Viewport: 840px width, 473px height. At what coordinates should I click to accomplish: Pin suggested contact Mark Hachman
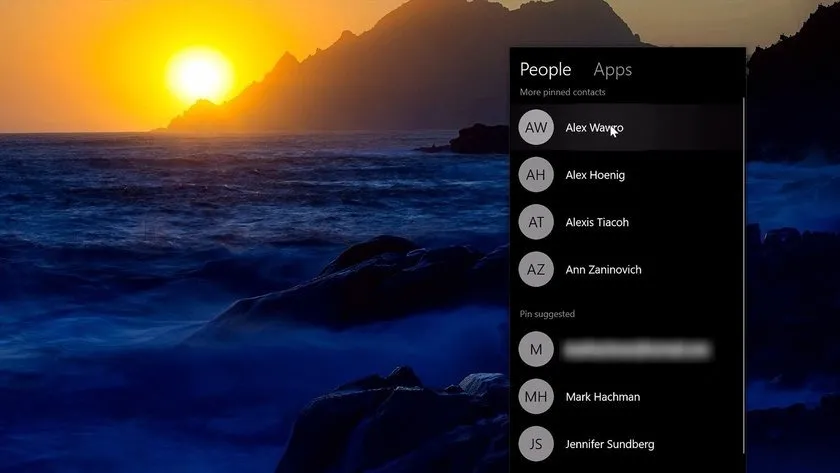pyautogui.click(x=602, y=397)
